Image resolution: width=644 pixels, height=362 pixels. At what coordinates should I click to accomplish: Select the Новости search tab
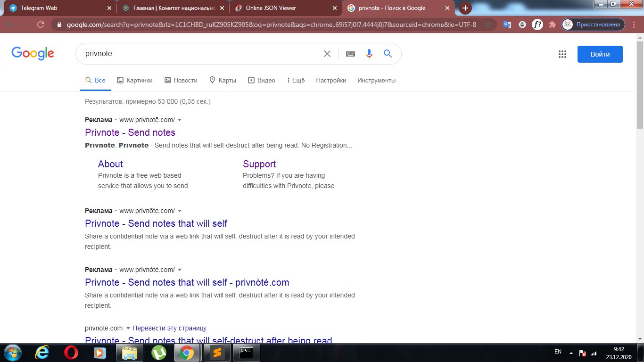click(181, 80)
